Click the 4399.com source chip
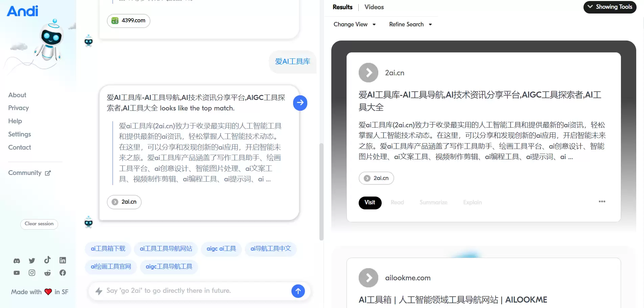 [x=128, y=21]
